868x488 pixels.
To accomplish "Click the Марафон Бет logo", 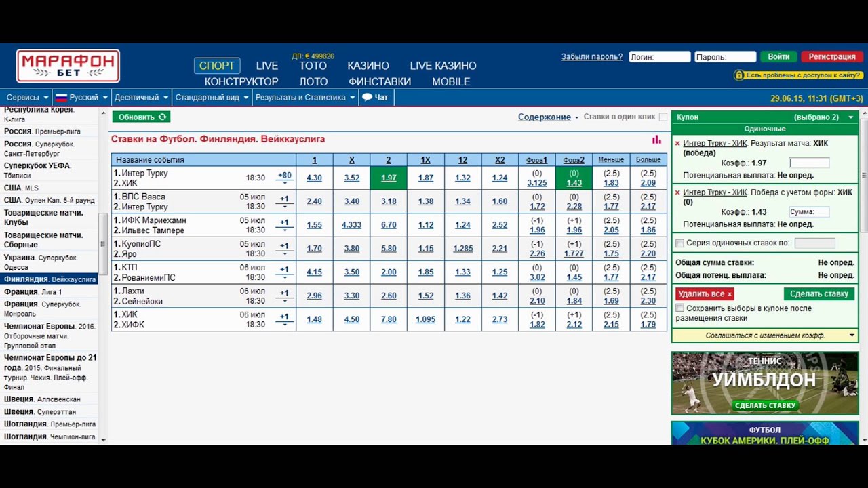I will [68, 66].
